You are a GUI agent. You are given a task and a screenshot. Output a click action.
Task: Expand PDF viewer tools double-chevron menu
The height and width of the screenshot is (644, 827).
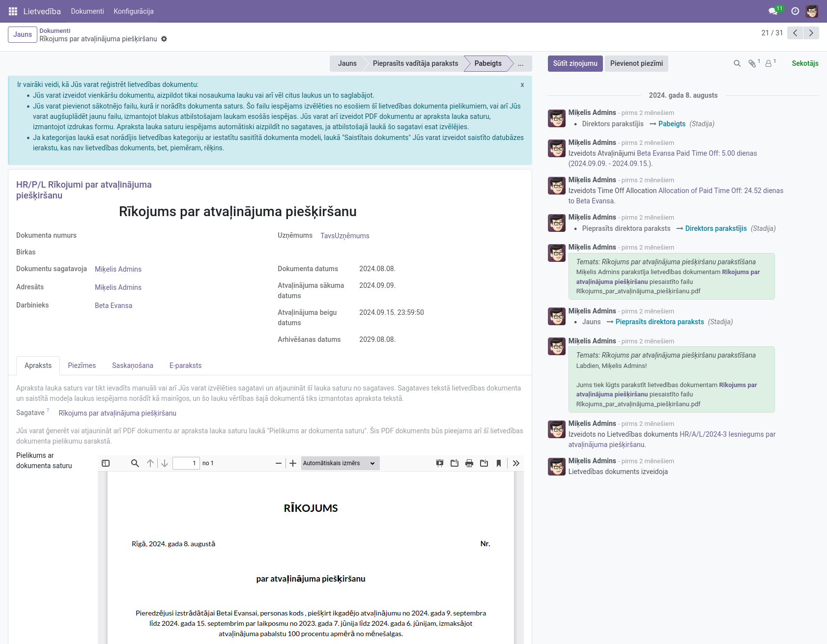click(x=516, y=463)
